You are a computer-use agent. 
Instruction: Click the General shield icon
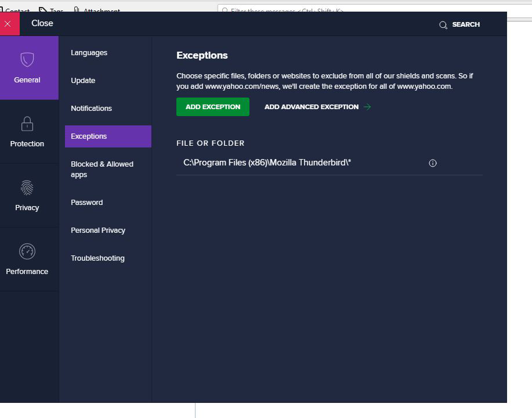click(x=27, y=60)
